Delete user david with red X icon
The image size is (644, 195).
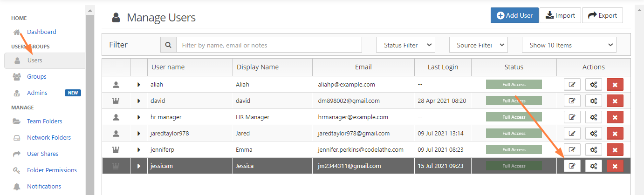pyautogui.click(x=615, y=101)
